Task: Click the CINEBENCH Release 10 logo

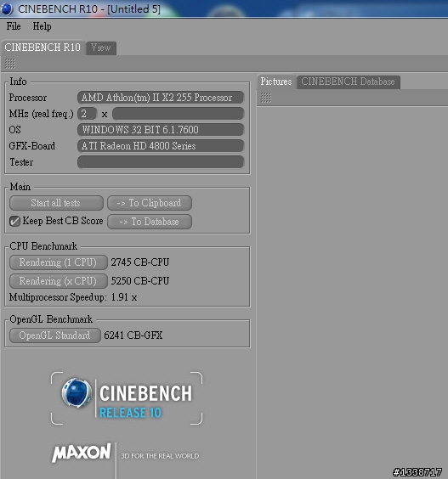Action: click(127, 398)
